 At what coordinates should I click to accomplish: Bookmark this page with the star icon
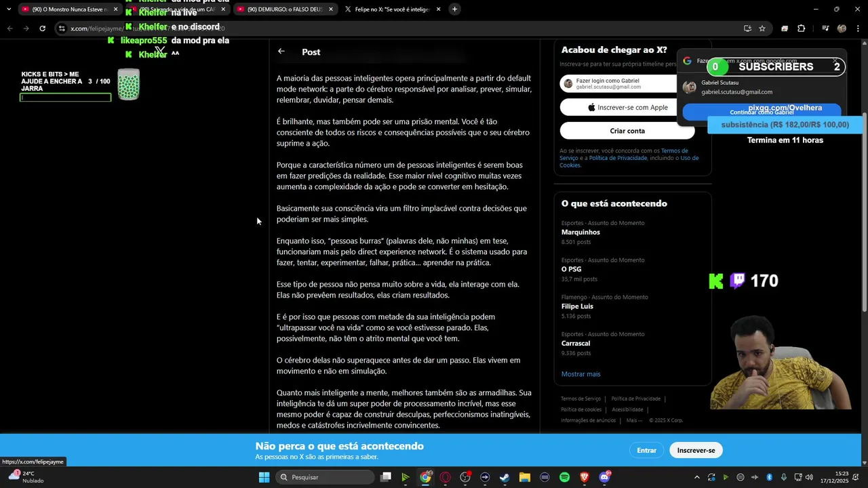coord(762,28)
